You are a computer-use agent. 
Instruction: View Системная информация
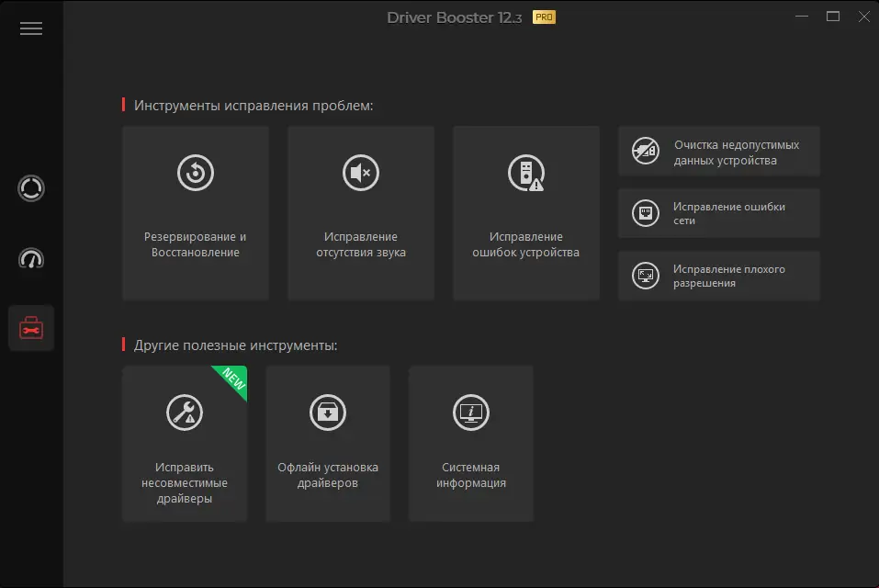pyautogui.click(x=470, y=444)
